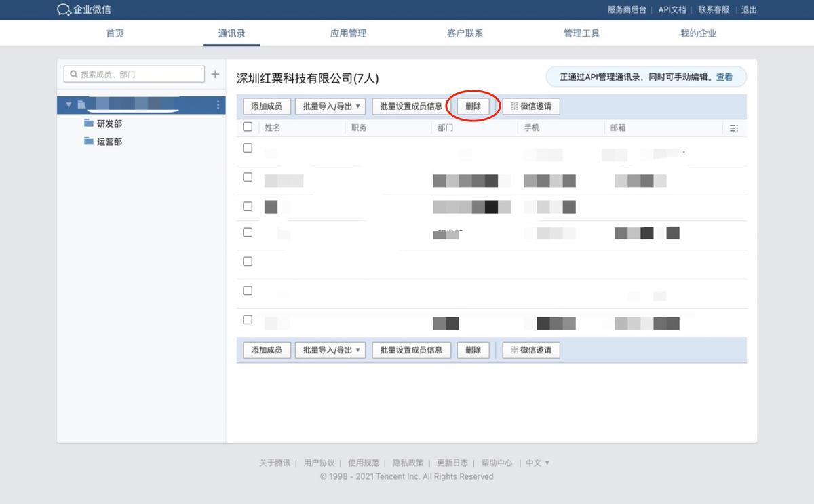The height and width of the screenshot is (504, 814).
Task: Switch to the 管理工具 tab
Action: (x=581, y=32)
